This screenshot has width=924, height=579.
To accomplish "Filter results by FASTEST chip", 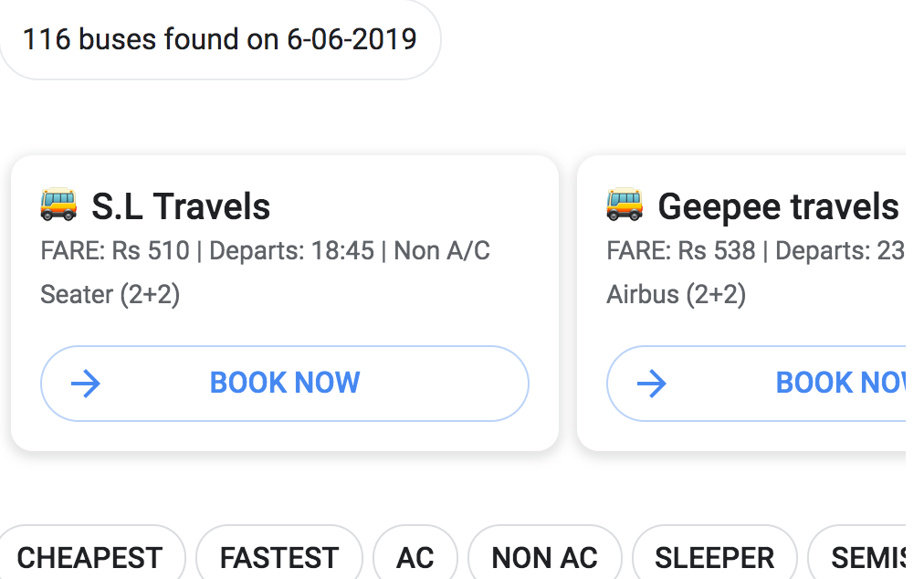I will coord(279,558).
